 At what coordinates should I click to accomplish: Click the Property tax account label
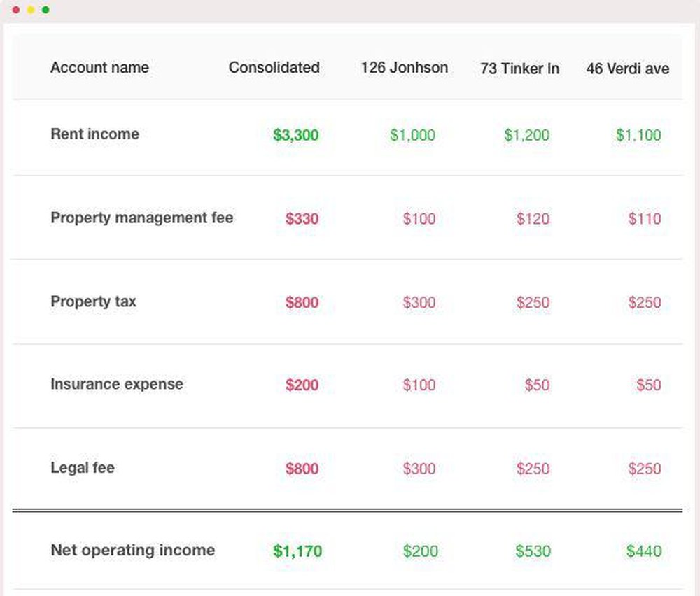(93, 301)
